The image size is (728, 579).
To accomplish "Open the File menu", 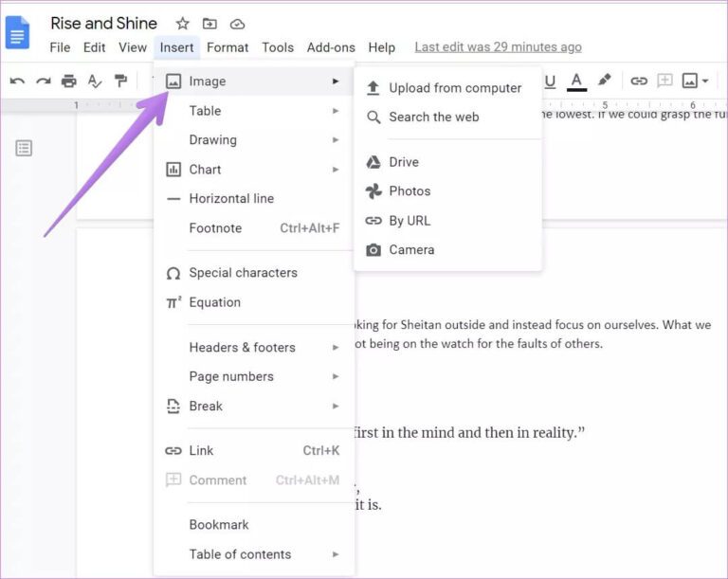I will click(60, 47).
